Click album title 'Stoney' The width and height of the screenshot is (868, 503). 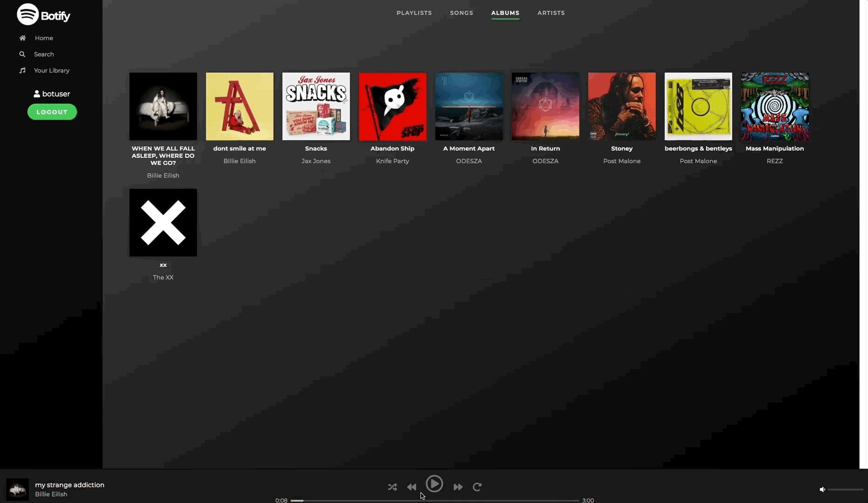coord(622,149)
